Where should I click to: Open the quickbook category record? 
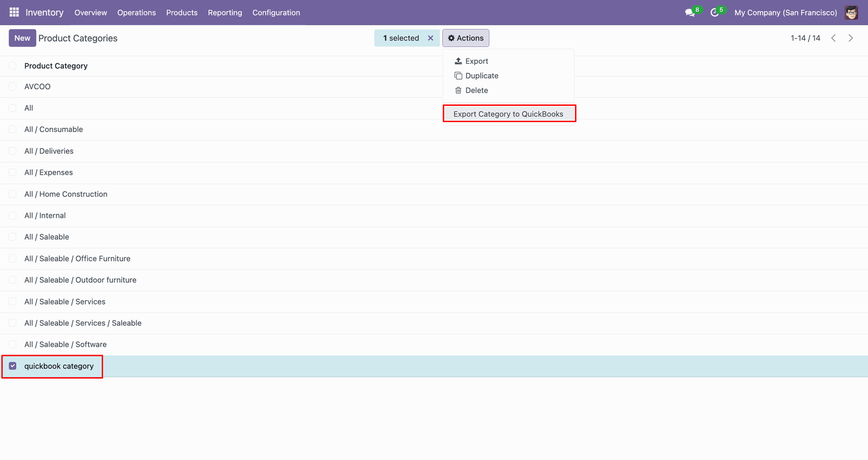tap(59, 366)
